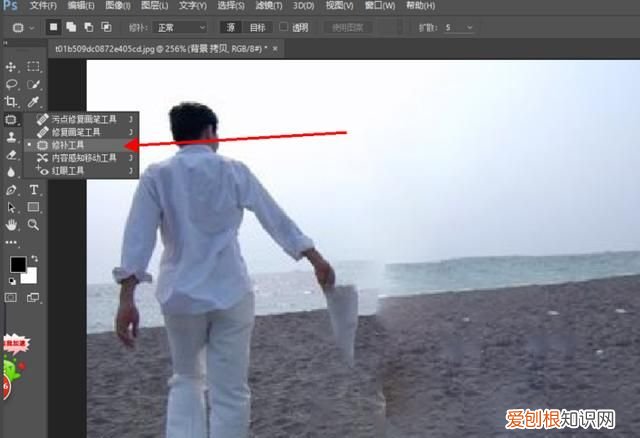Select the Blur droplet tool
This screenshot has width=640, height=438.
tap(11, 172)
